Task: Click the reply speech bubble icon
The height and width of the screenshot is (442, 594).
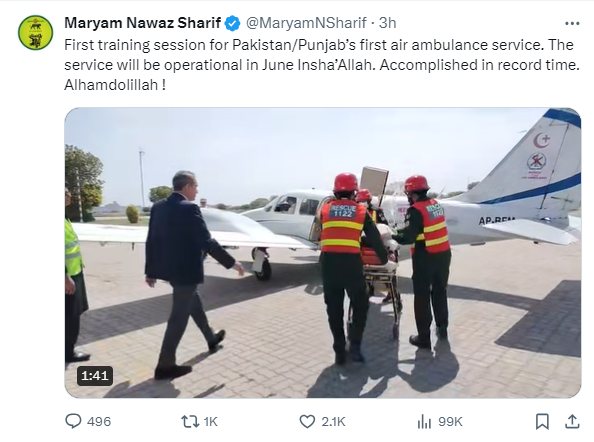Action: click(73, 421)
